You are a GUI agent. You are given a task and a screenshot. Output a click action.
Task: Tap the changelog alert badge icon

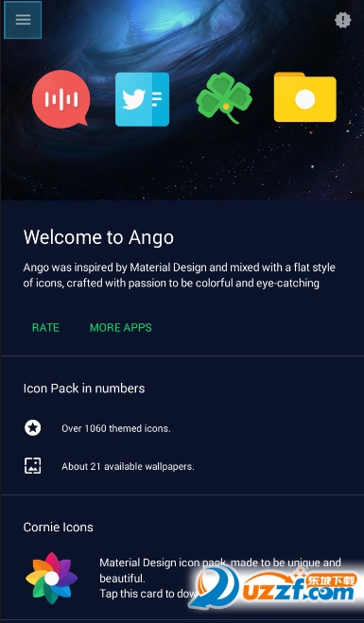tap(342, 20)
